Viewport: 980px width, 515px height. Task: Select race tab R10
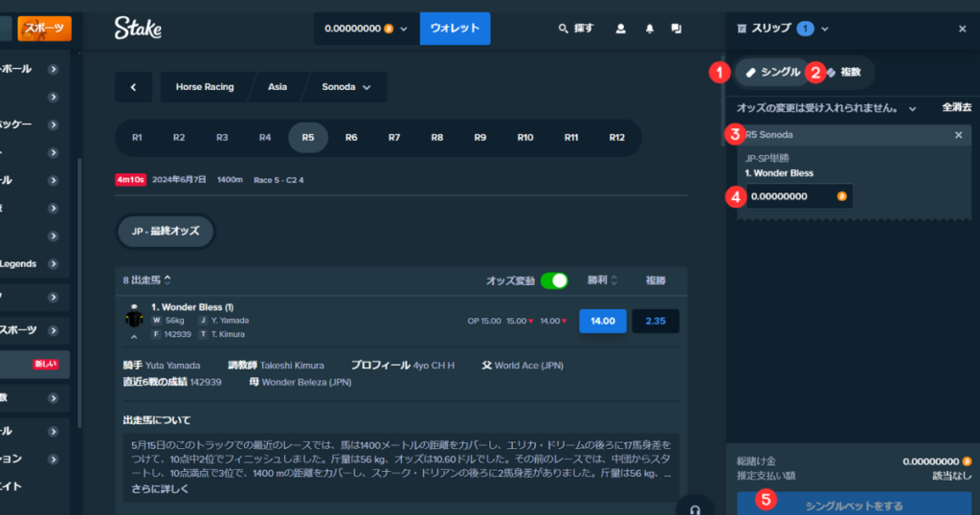coord(525,138)
